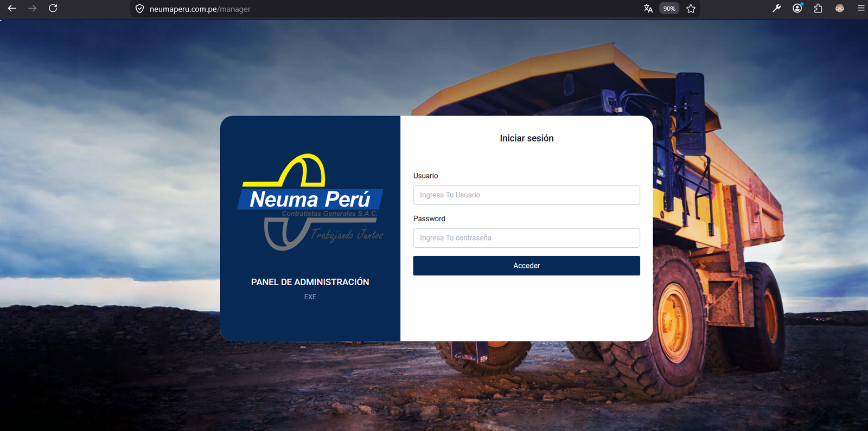Select the PANEL DE ADMINISTRACIÓN text

coord(310,282)
